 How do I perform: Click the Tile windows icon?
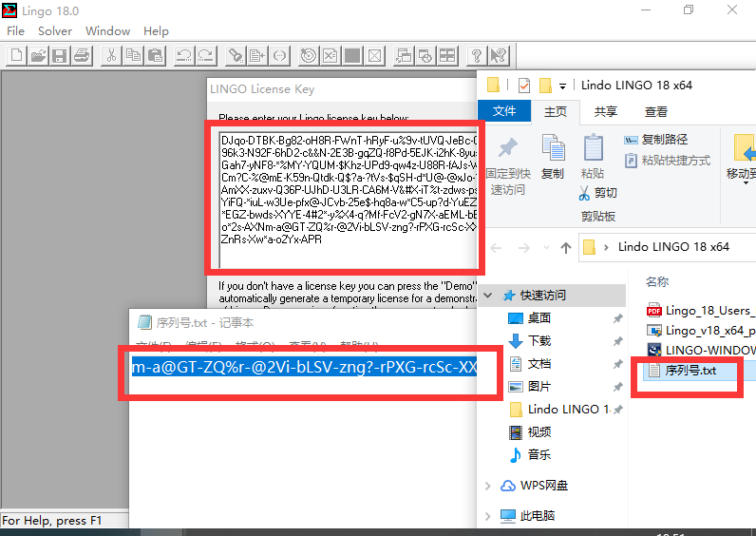click(447, 55)
